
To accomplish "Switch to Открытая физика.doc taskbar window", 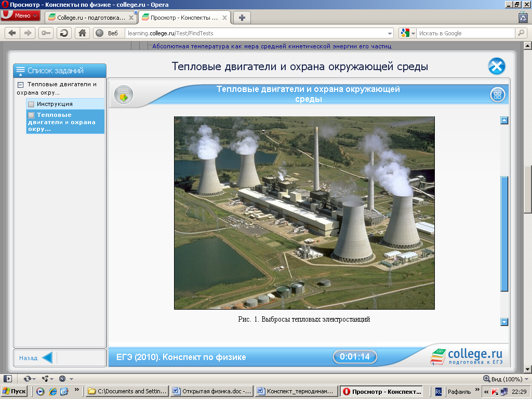I will point(212,391).
